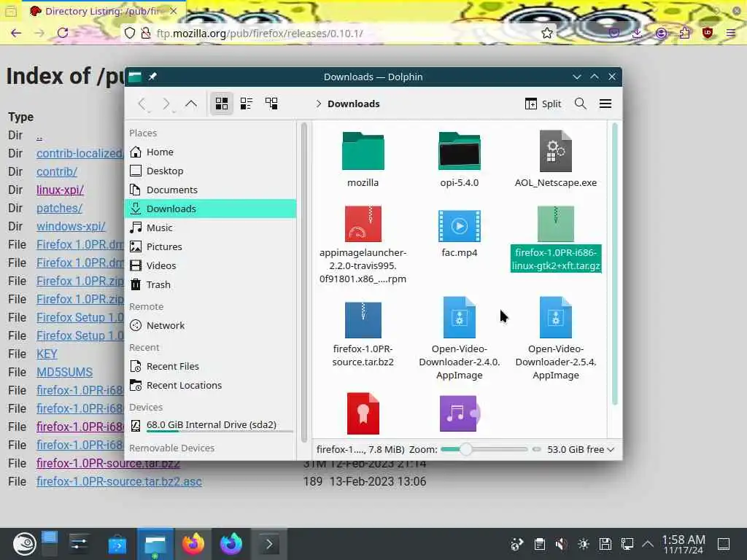The image size is (747, 560).
Task: Close the Directory Listing tab
Action: [x=174, y=11]
